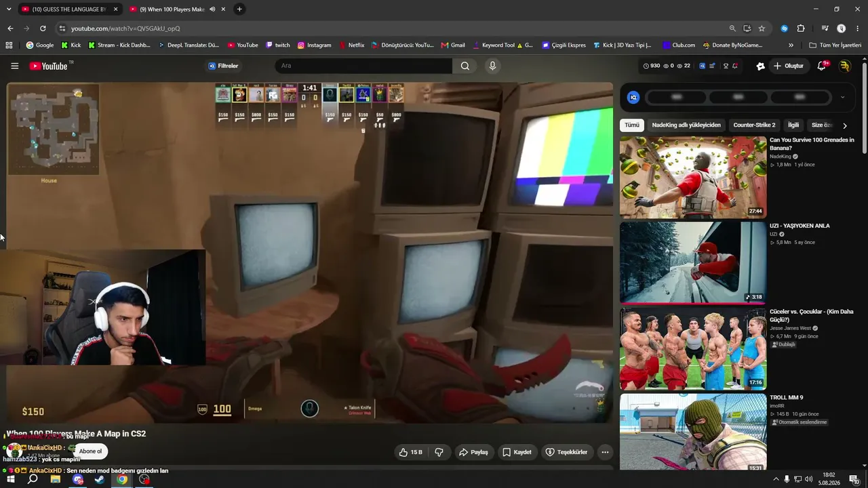Select the İlgili filter chip
The height and width of the screenshot is (488, 868).
click(x=793, y=125)
